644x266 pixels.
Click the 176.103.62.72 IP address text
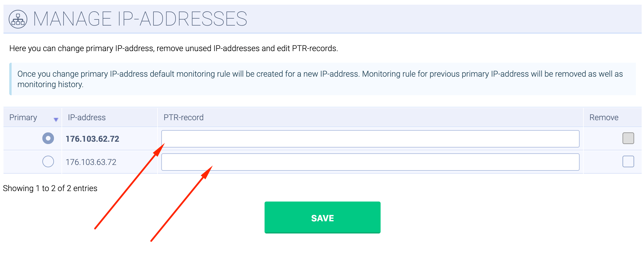pyautogui.click(x=92, y=139)
